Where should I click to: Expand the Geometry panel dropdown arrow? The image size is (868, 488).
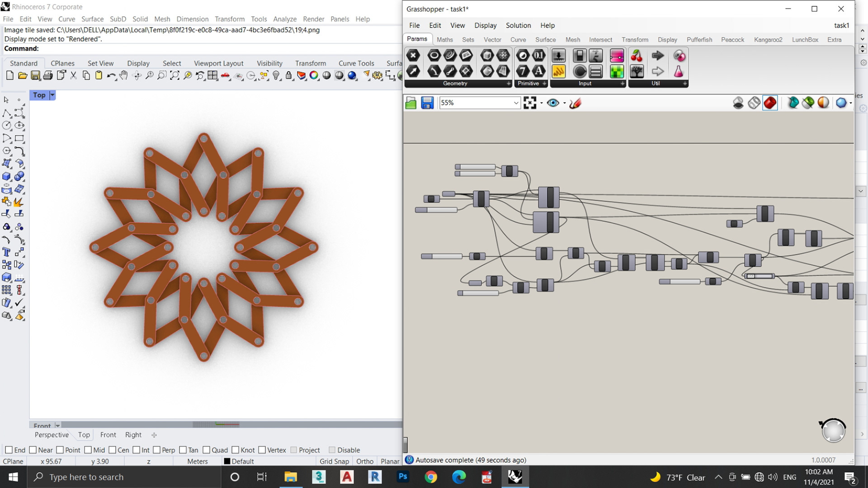click(x=508, y=84)
